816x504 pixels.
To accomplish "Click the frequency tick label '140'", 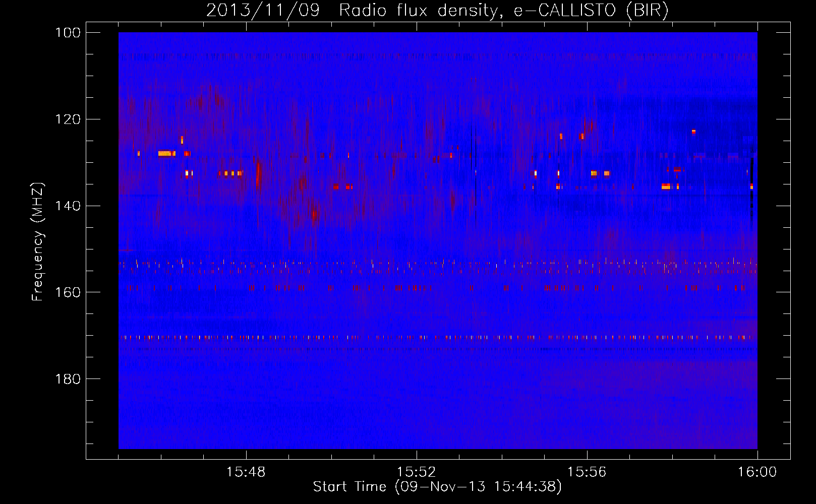I will (68, 206).
